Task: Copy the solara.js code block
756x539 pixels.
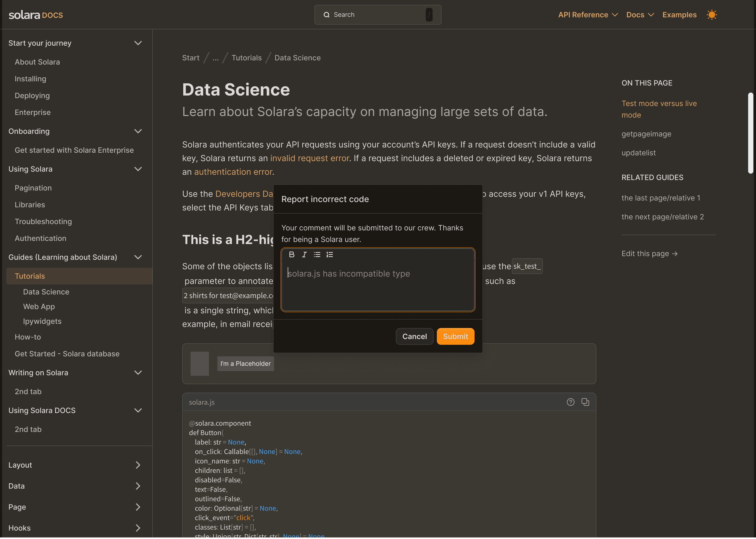Action: [x=585, y=402]
